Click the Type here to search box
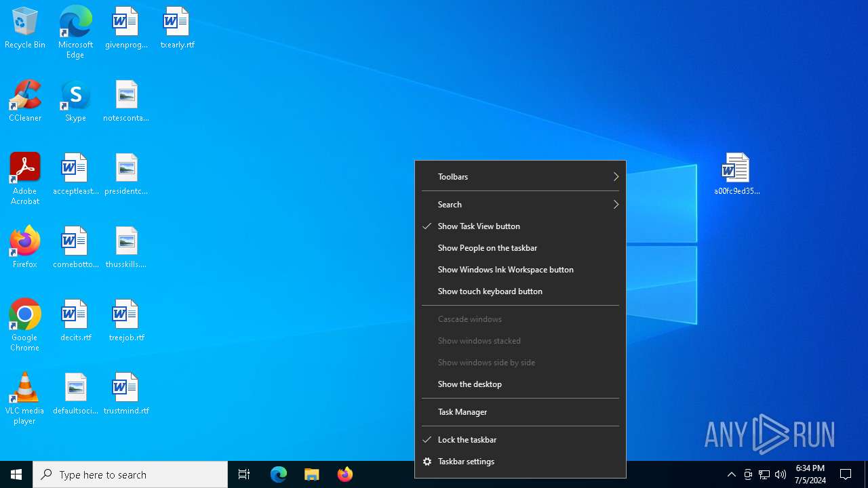 pyautogui.click(x=130, y=474)
